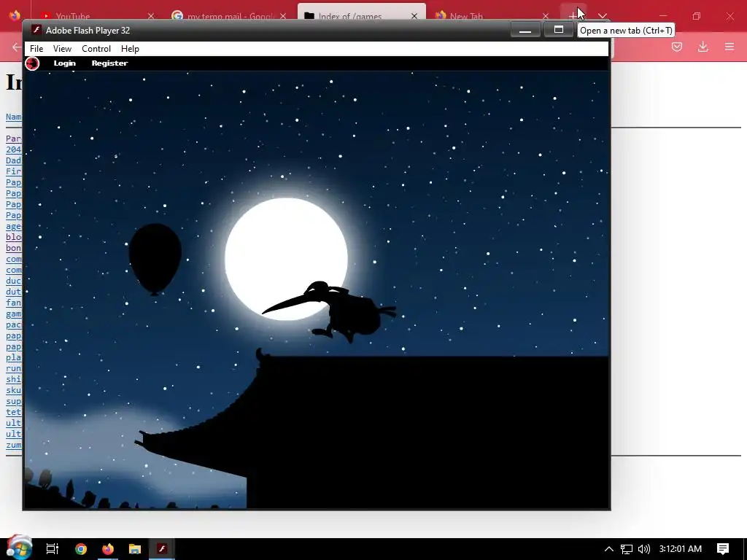Open the File menu in Flash Player
747x560 pixels.
tap(36, 49)
